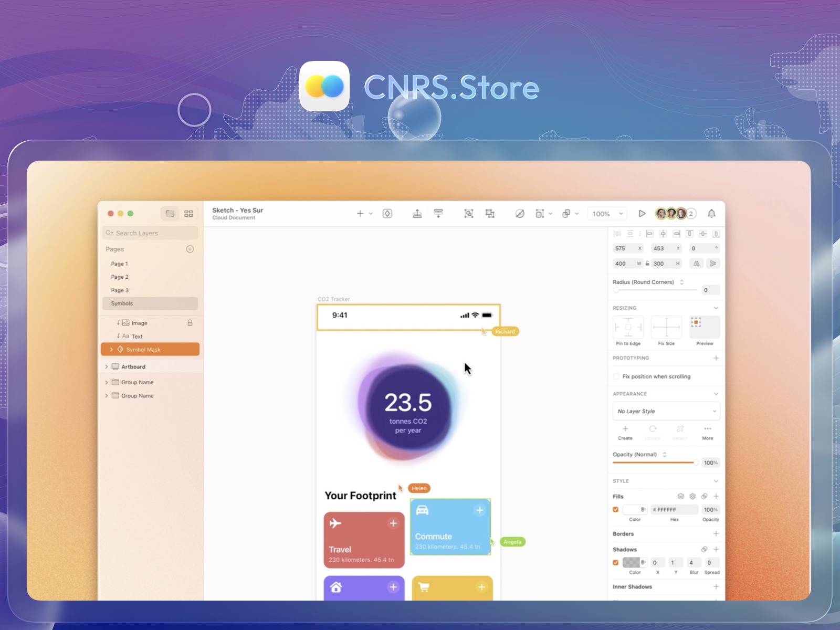Enable Fix position when scrolling checkbox
Image resolution: width=840 pixels, height=630 pixels.
point(616,376)
